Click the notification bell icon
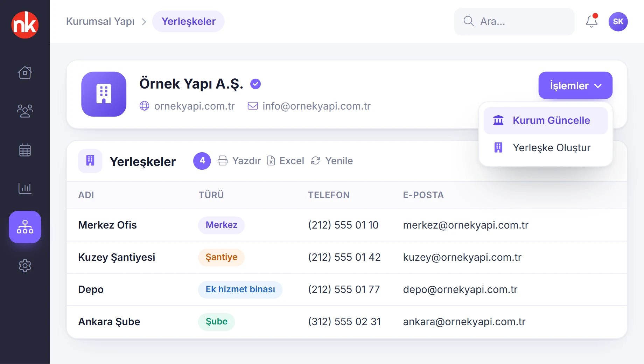The width and height of the screenshot is (644, 364). pos(592,21)
